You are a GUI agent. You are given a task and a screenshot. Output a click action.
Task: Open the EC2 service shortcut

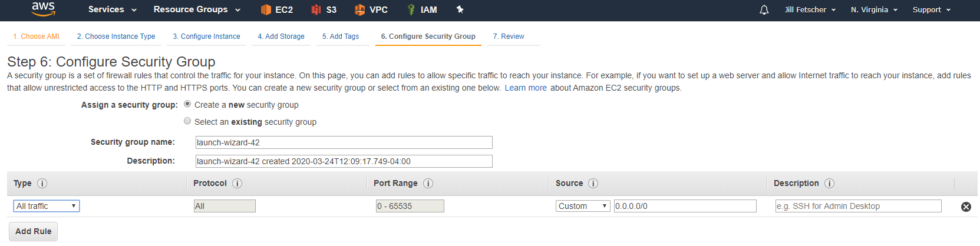pyautogui.click(x=276, y=9)
